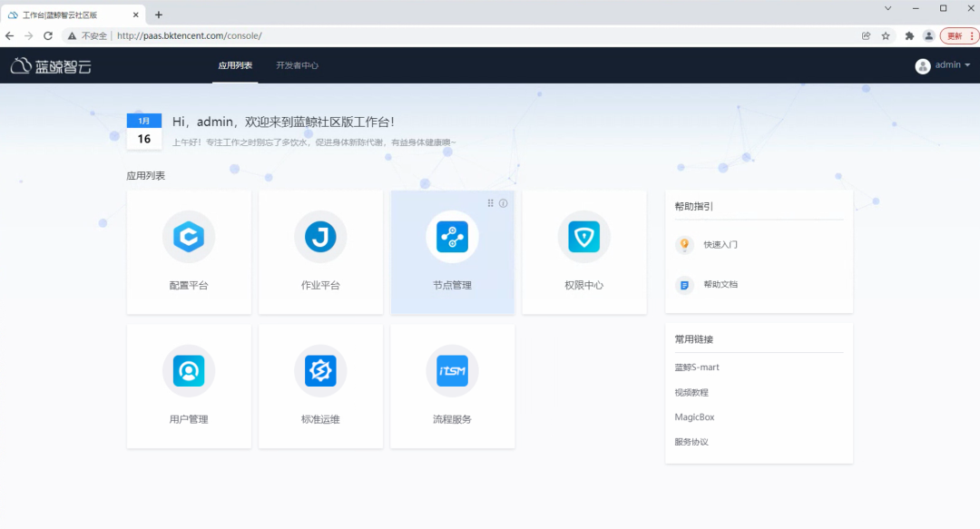Click the Hi, admin welcome heading
The height and width of the screenshot is (529, 980).
pyautogui.click(x=283, y=122)
